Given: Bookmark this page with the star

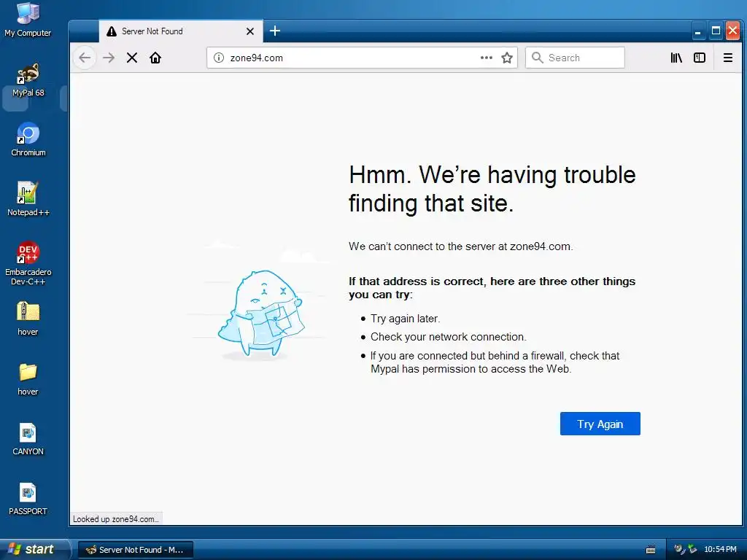Looking at the screenshot, I should 507,58.
